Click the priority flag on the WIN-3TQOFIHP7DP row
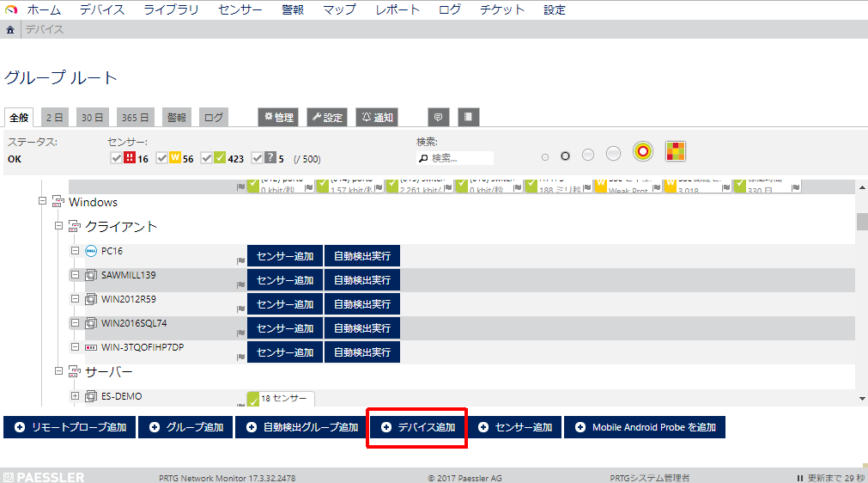868x483 pixels. tap(240, 357)
